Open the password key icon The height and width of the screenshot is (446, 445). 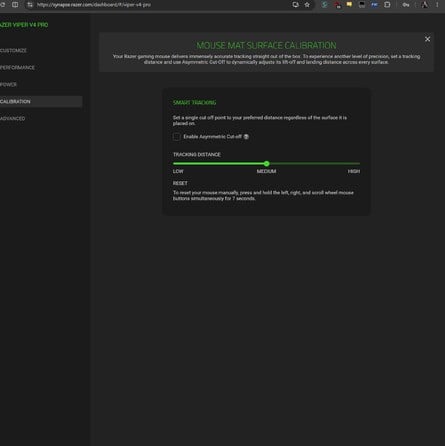click(x=406, y=5)
